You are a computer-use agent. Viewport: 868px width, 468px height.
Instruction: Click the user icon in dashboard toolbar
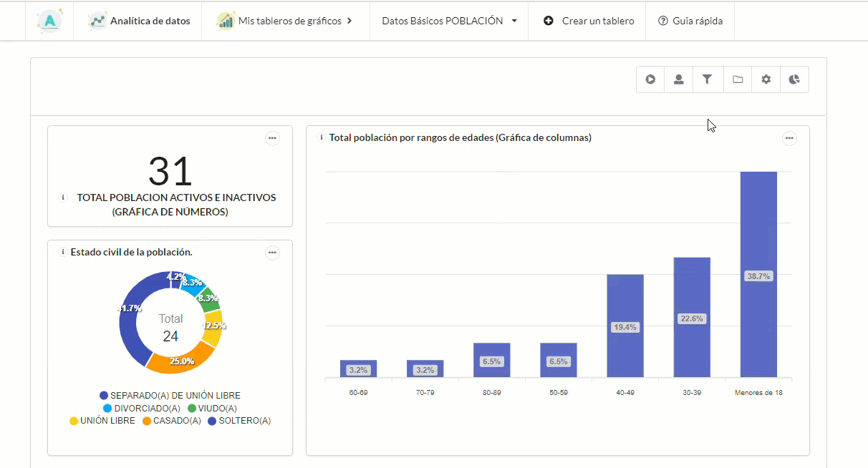[x=678, y=79]
